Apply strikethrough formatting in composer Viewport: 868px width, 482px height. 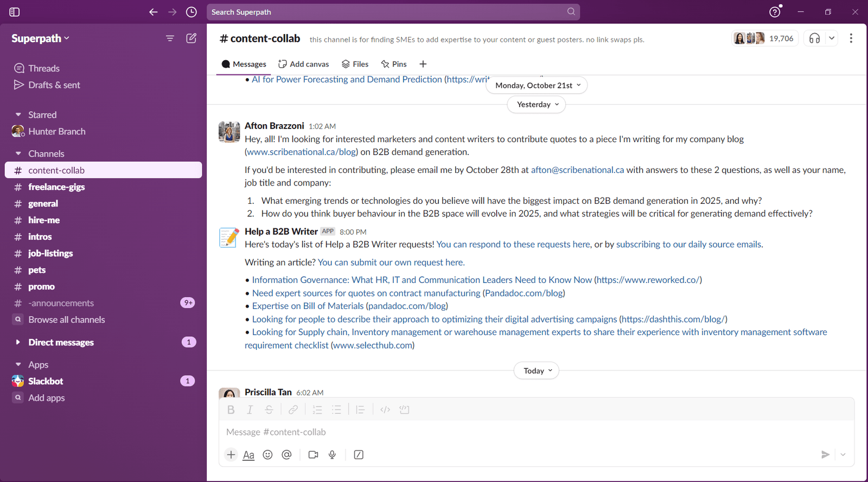(269, 410)
